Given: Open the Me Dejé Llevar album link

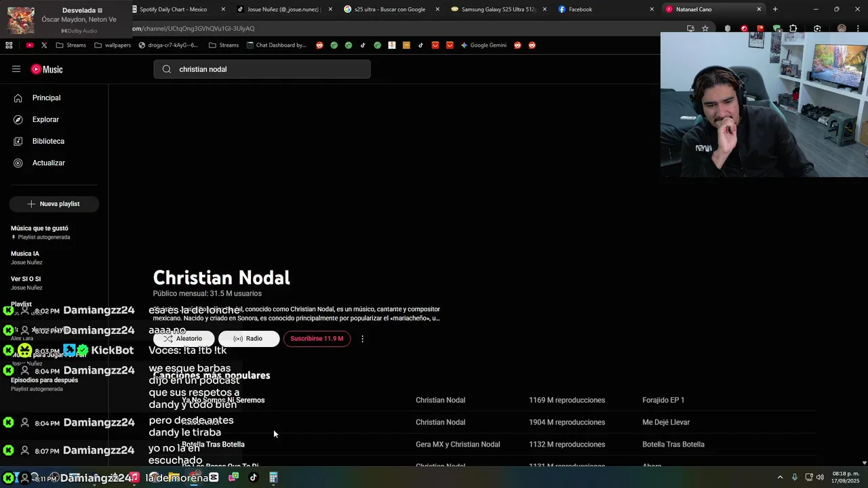Looking at the screenshot, I should click(666, 422).
